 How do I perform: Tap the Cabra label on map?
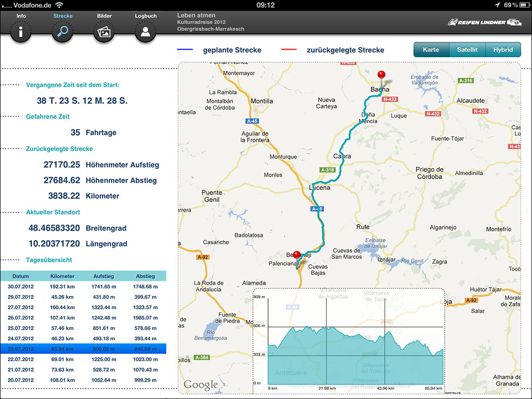point(342,156)
